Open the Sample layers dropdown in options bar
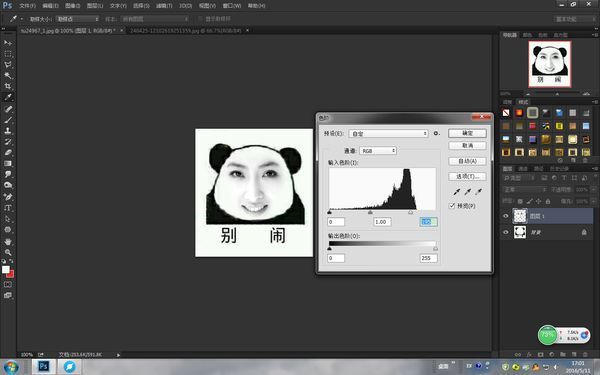 (155, 19)
